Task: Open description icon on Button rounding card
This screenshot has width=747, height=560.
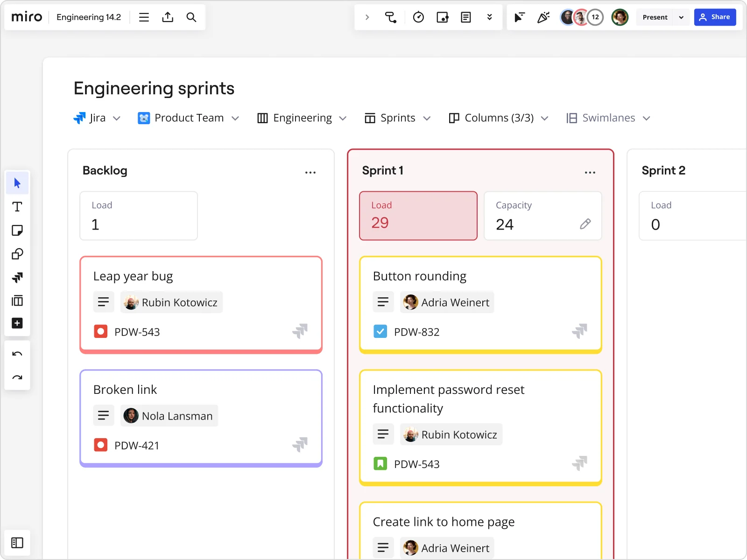Action: (x=383, y=302)
